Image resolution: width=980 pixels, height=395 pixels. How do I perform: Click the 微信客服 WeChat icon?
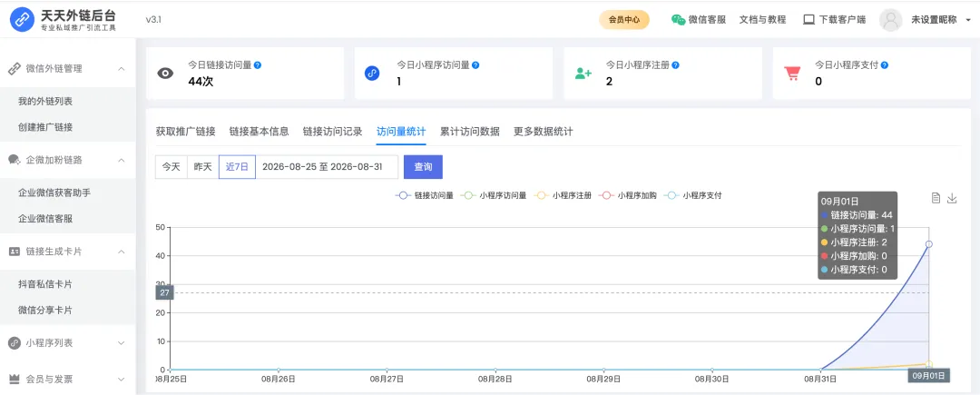click(x=678, y=19)
